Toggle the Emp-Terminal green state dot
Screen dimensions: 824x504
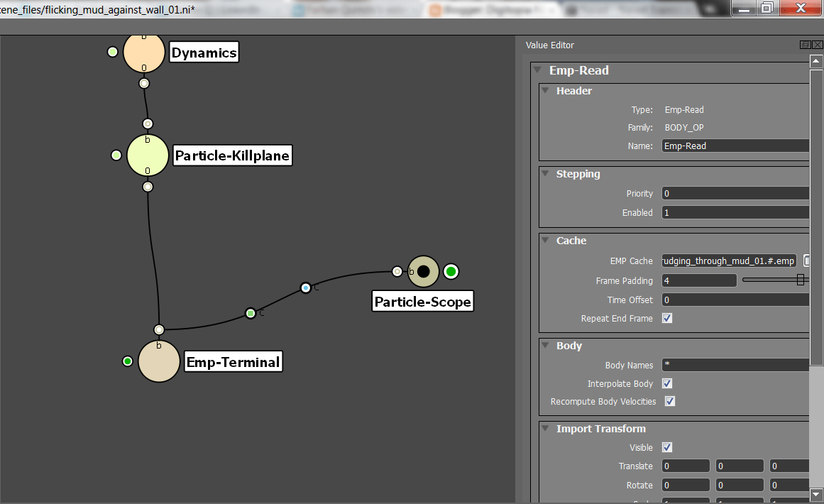pyautogui.click(x=127, y=361)
